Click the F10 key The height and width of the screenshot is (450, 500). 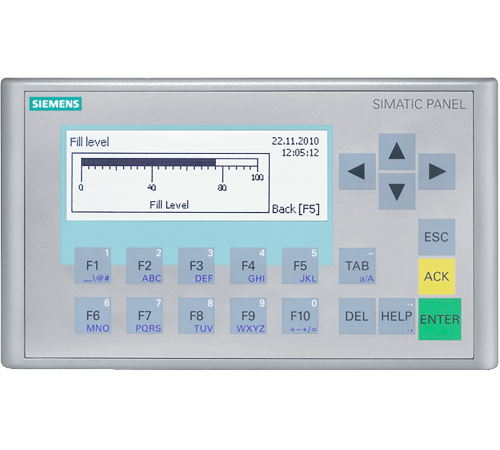tap(300, 316)
